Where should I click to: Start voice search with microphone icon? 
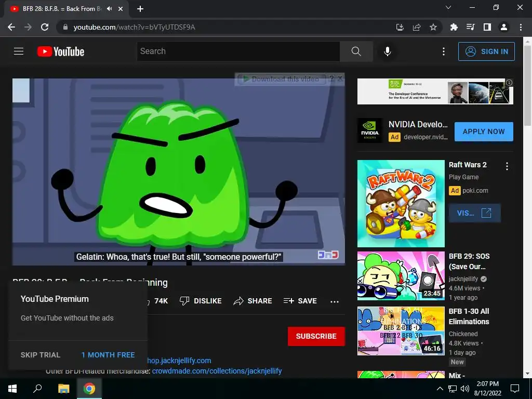[x=388, y=51]
